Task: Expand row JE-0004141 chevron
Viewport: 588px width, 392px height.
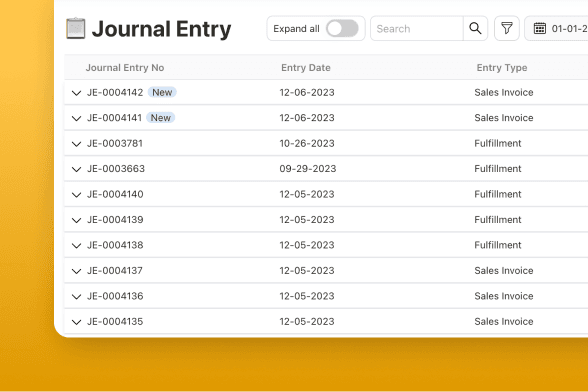Action: coord(76,118)
